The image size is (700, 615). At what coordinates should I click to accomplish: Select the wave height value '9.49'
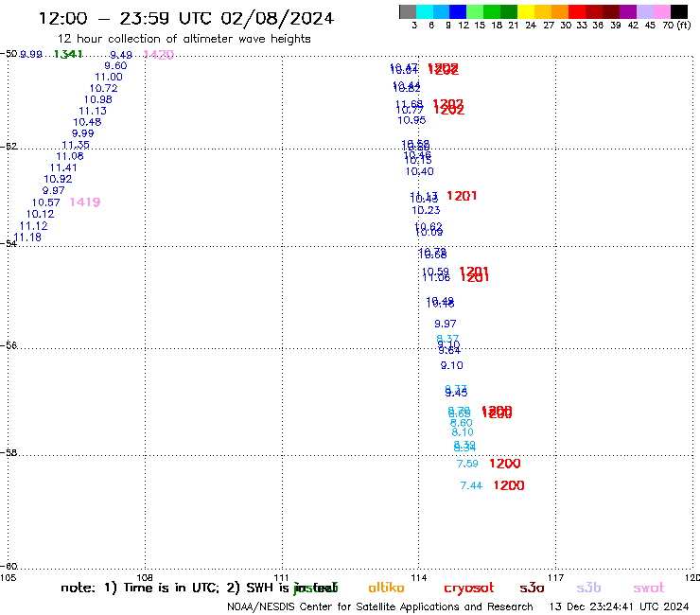click(x=121, y=55)
